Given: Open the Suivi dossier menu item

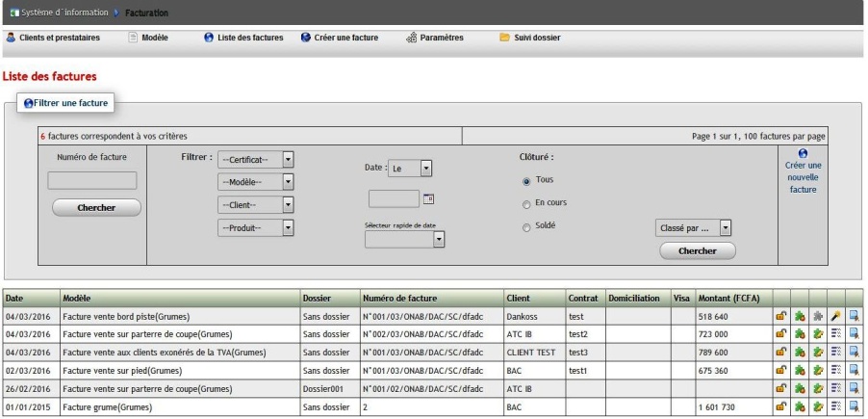Looking at the screenshot, I should pos(530,38).
